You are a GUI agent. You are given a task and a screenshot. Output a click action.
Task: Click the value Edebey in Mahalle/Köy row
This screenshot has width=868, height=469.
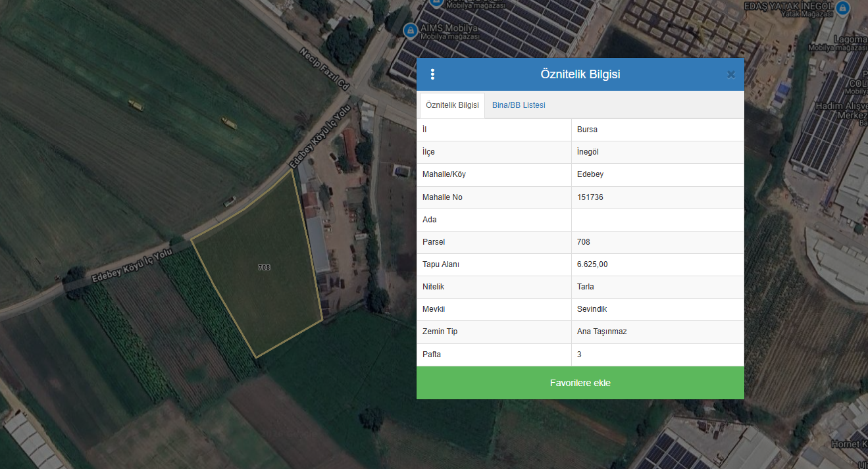coord(590,174)
